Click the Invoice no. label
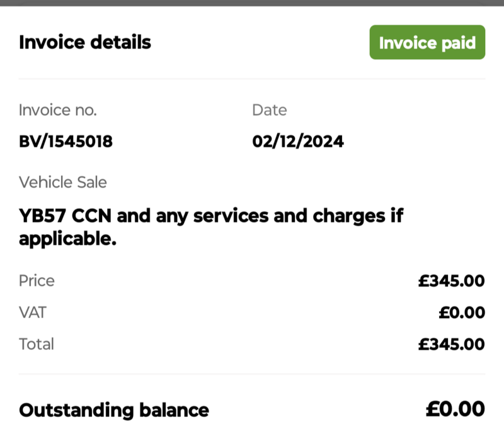The width and height of the screenshot is (504, 437). (x=58, y=110)
